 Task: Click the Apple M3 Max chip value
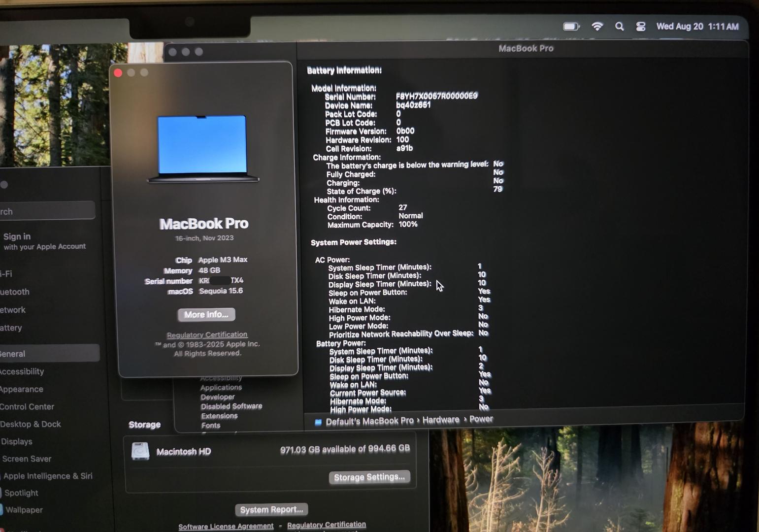[223, 260]
